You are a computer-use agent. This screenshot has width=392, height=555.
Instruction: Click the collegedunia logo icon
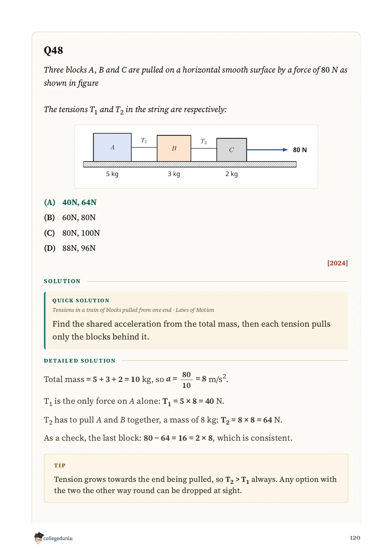click(x=39, y=538)
